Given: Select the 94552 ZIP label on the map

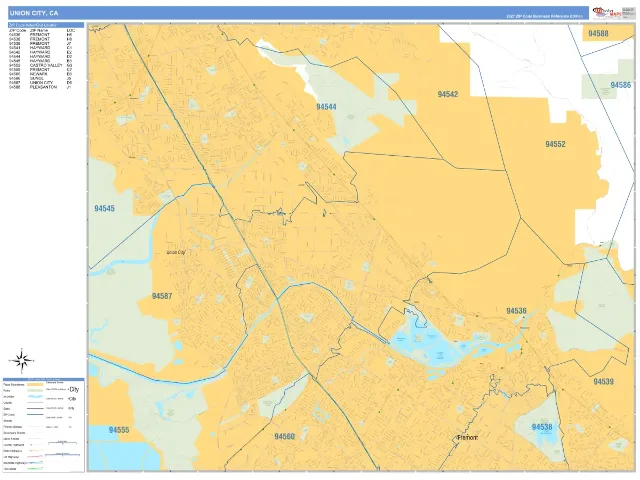Looking at the screenshot, I should pyautogui.click(x=555, y=144).
